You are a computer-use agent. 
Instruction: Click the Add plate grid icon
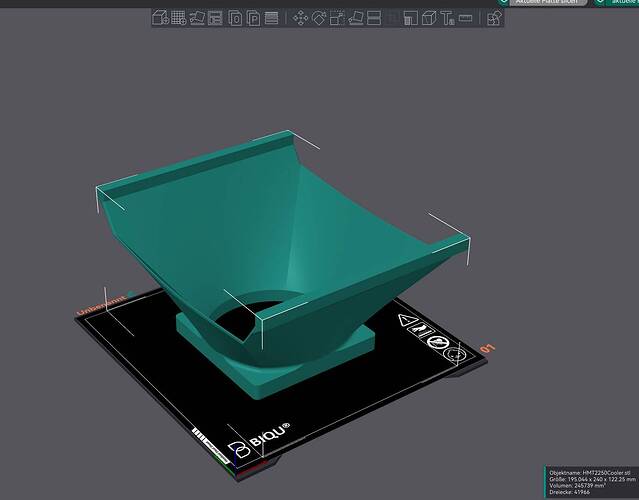click(x=178, y=18)
